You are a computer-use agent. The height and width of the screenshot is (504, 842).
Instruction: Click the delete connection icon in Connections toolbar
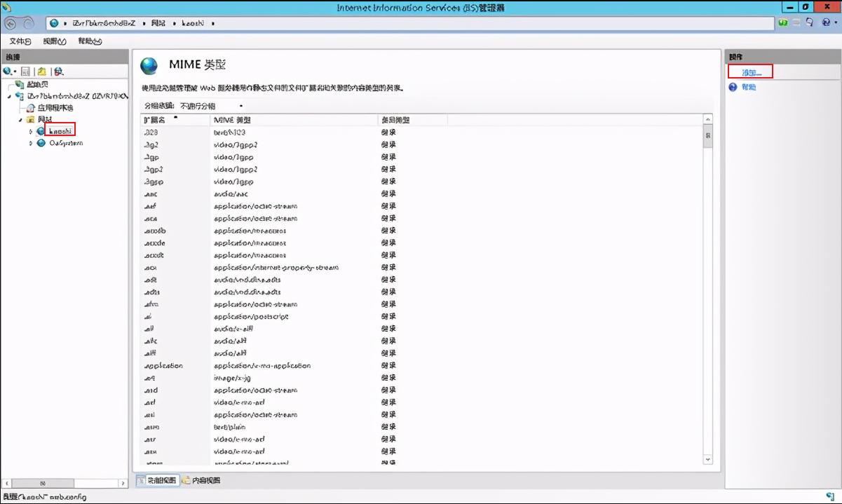[x=59, y=71]
